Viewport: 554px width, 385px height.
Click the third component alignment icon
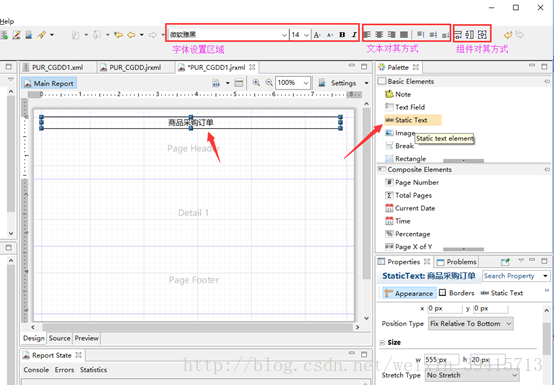[482, 35]
